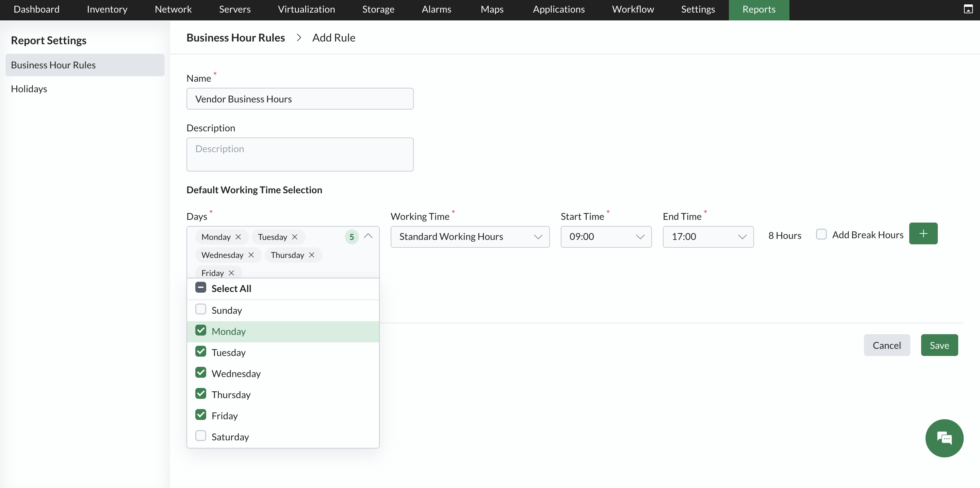The image size is (980, 488).
Task: Remove the Tuesday day tag
Action: coord(294,237)
